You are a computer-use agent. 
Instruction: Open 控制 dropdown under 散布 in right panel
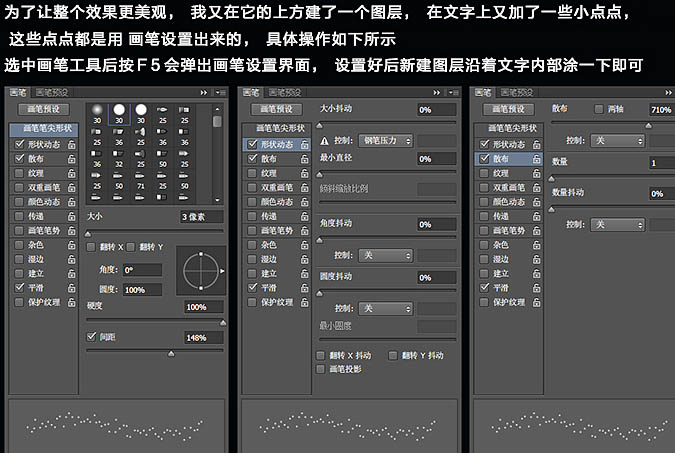coord(618,141)
